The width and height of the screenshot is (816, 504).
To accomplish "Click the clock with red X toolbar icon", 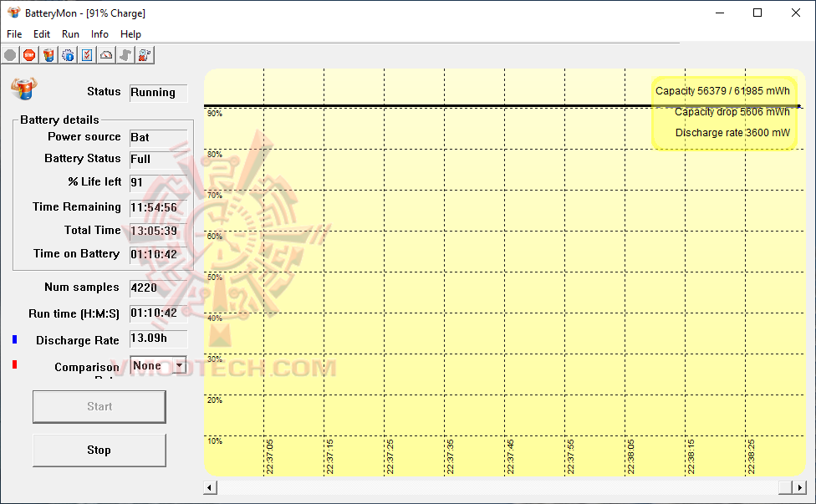I will coord(145,55).
